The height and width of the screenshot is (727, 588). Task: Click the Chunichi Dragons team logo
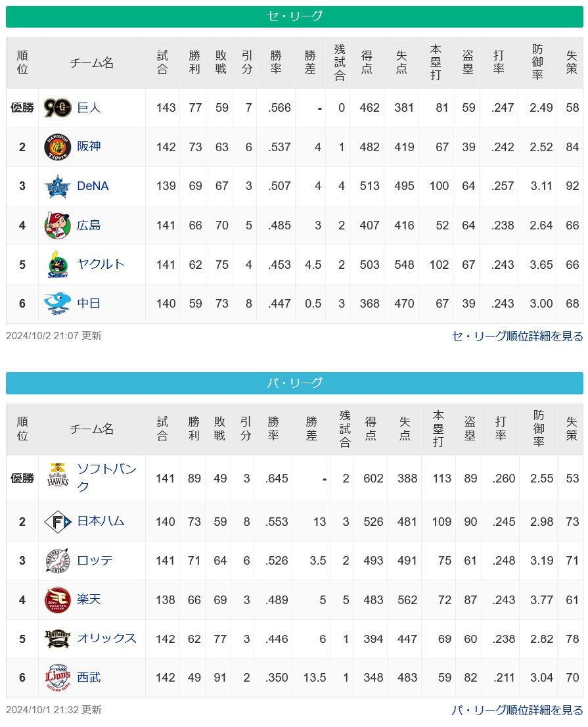pyautogui.click(x=57, y=304)
